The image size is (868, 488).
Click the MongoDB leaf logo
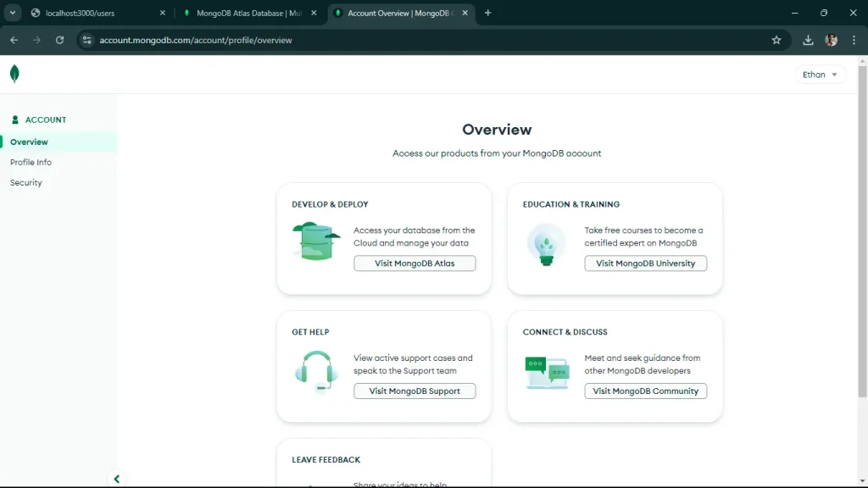click(x=15, y=74)
